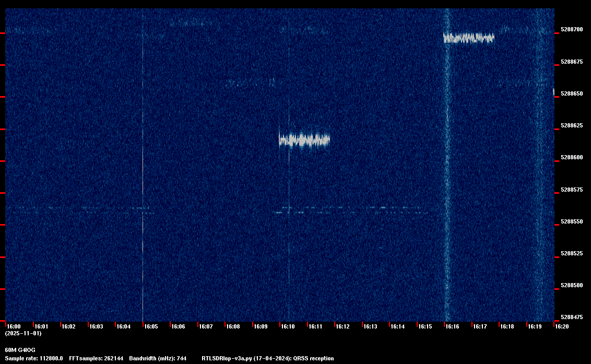Click the 16:11 time axis label
The height and width of the screenshot is (364, 591).
pos(315,326)
